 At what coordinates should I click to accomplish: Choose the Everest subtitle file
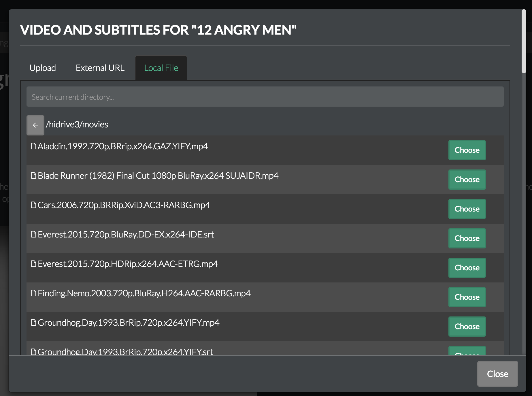pos(467,238)
